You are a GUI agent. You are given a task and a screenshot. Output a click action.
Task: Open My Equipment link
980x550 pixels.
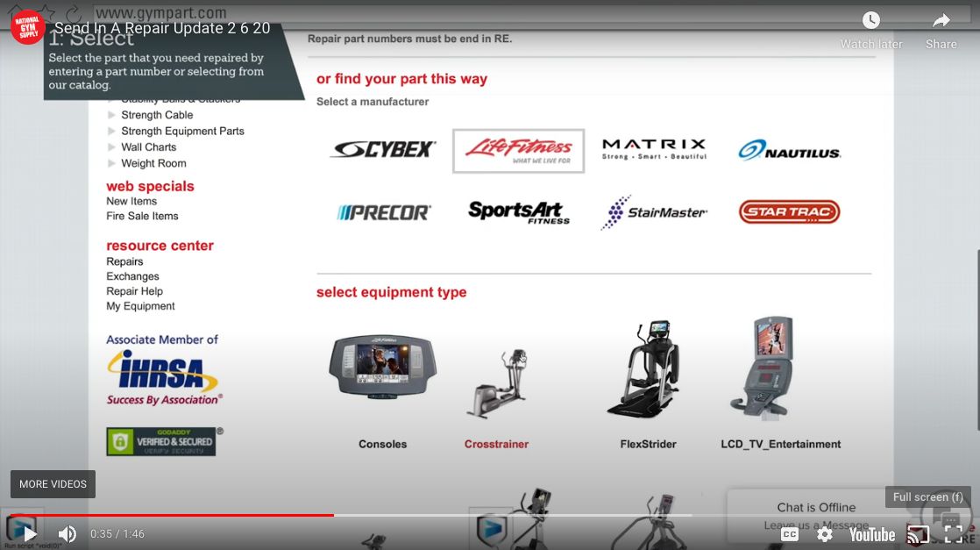pyautogui.click(x=140, y=307)
